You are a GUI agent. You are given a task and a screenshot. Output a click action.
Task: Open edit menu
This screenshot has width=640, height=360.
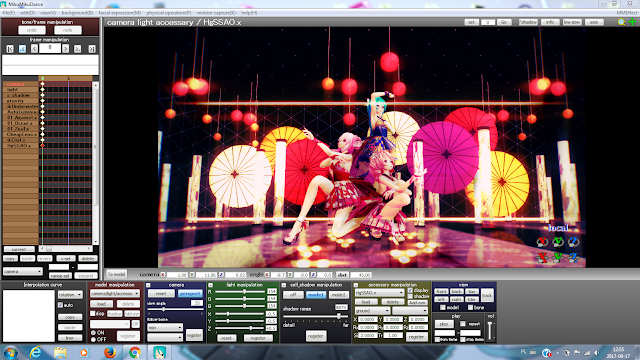(27, 13)
